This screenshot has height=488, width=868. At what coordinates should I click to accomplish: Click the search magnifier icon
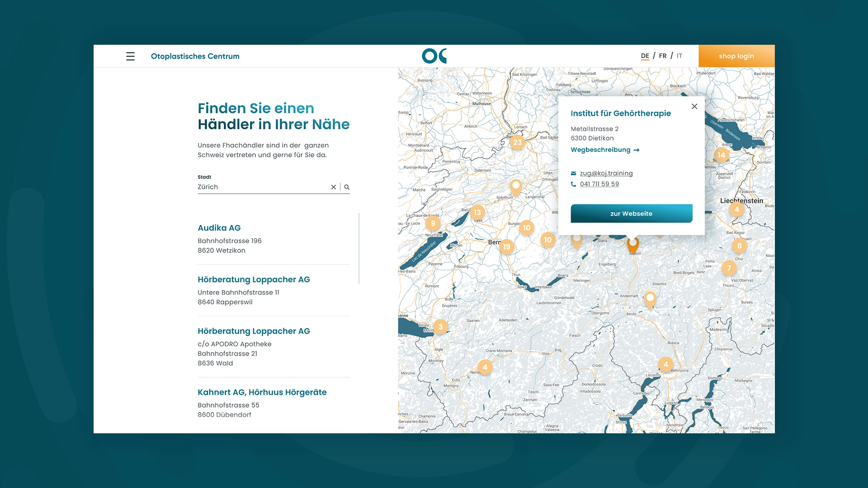click(x=347, y=187)
